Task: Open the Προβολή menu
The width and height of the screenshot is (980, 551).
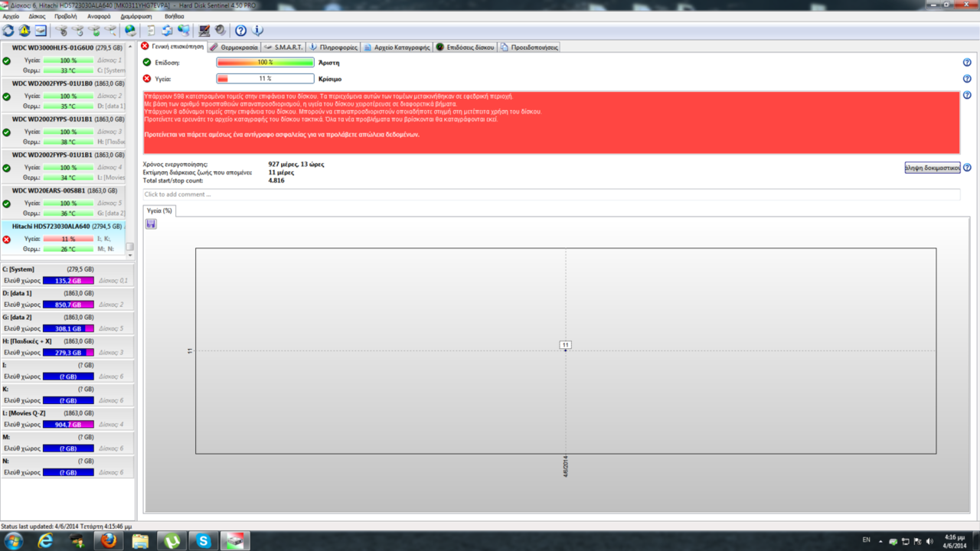Action: [65, 16]
